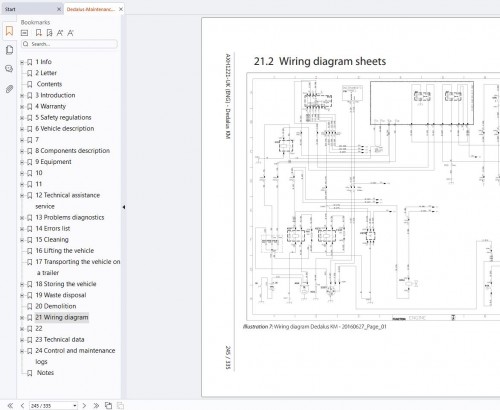The height and width of the screenshot is (410, 500).
Task: Expand the 21 Wiring diagram bookmark
Action: pyautogui.click(x=22, y=318)
